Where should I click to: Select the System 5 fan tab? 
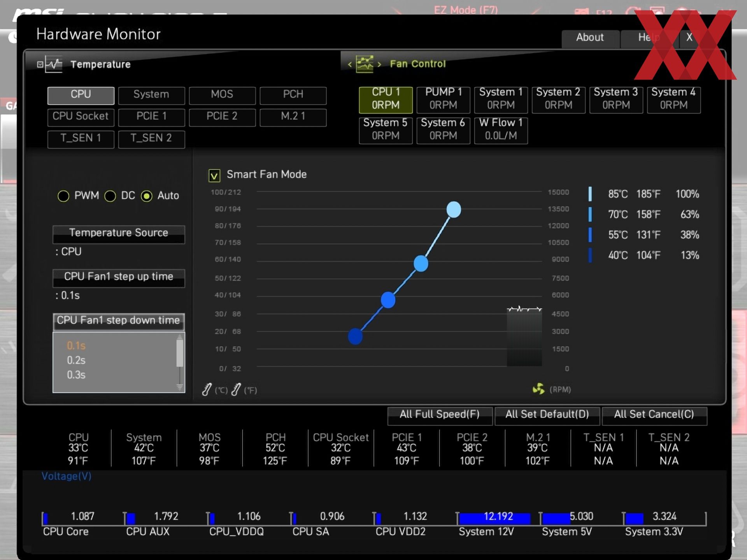coord(386,130)
